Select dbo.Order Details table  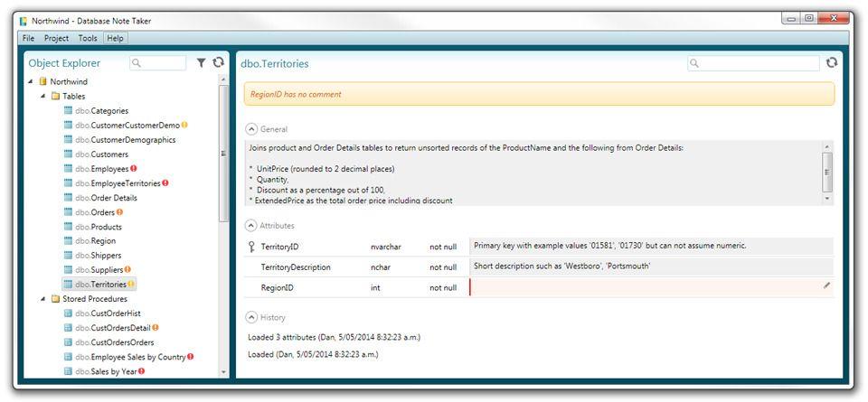[106, 198]
